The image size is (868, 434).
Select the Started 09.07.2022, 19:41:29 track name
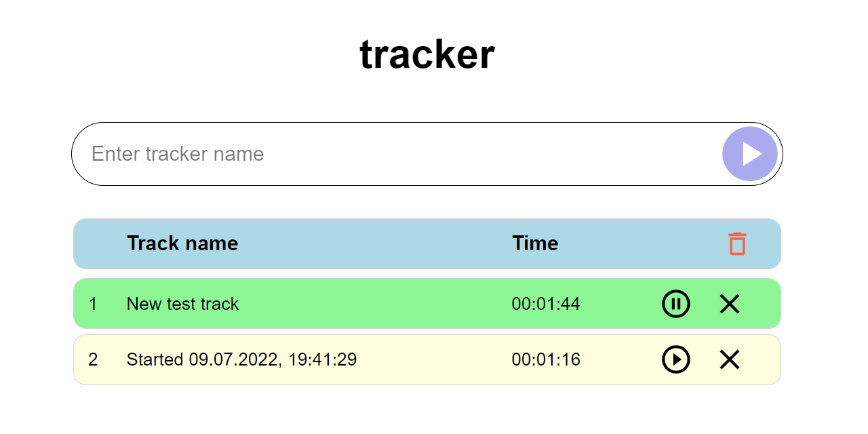coord(241,359)
